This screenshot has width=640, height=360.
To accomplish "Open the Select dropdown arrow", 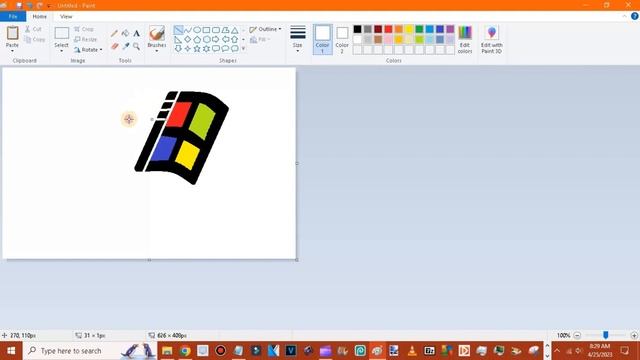I will tap(61, 51).
